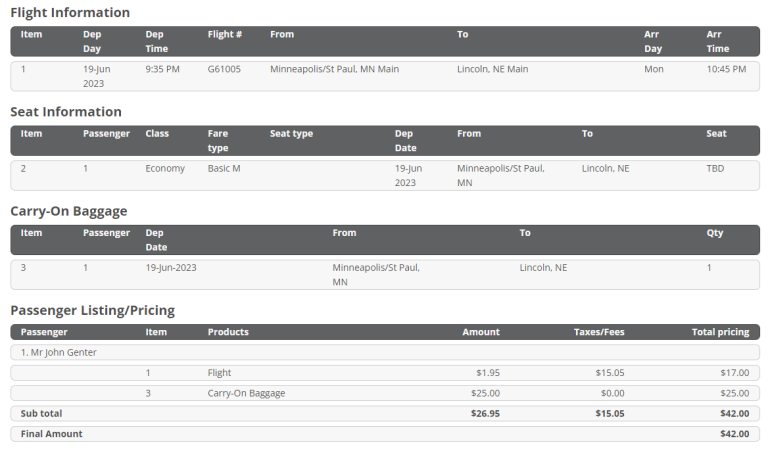770x449 pixels.
Task: Select passenger Mr John Genter row
Action: 59,352
